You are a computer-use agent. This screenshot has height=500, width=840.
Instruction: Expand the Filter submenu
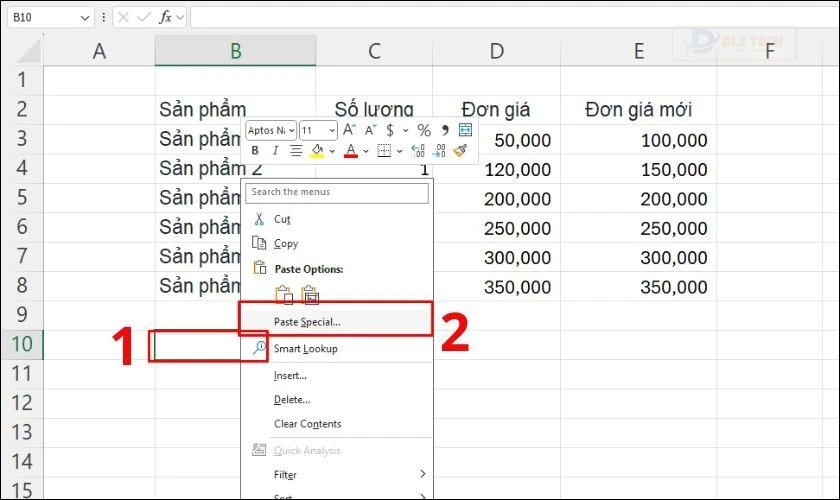coord(422,474)
